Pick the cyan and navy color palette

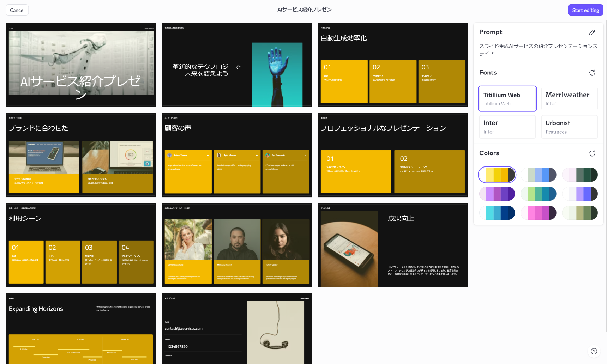497,213
